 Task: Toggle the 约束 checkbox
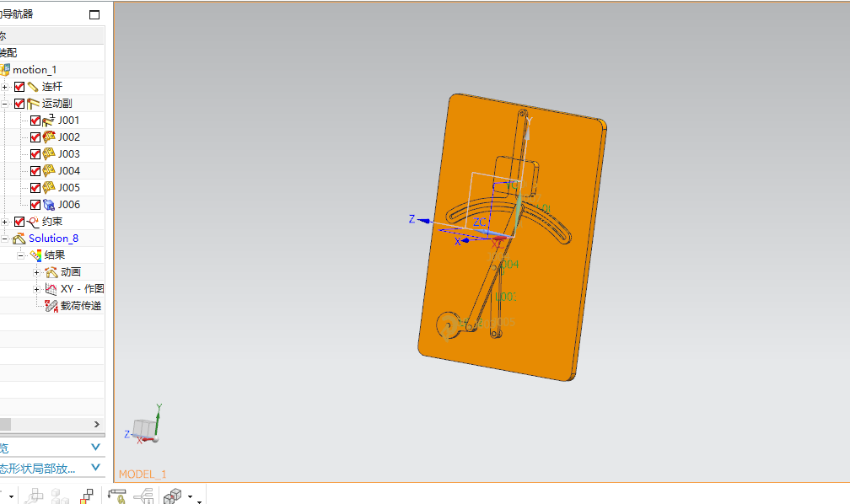19,222
